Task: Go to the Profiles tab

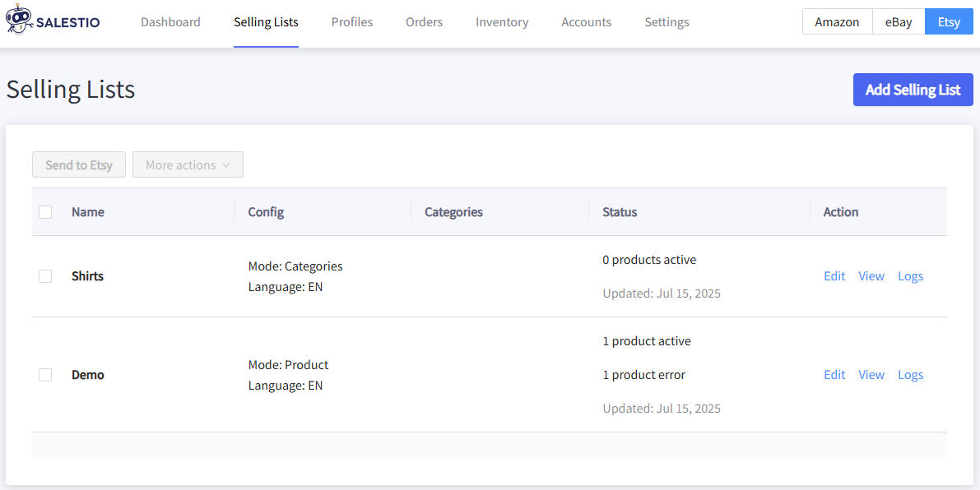Action: (x=352, y=22)
